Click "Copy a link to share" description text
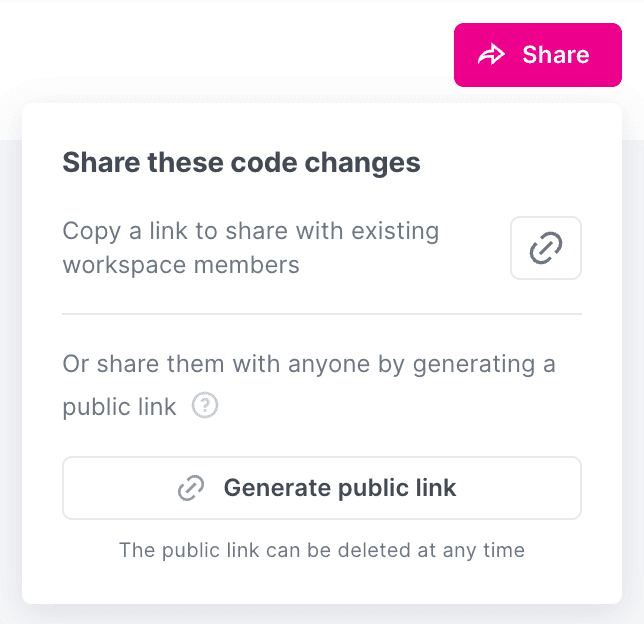 point(250,231)
